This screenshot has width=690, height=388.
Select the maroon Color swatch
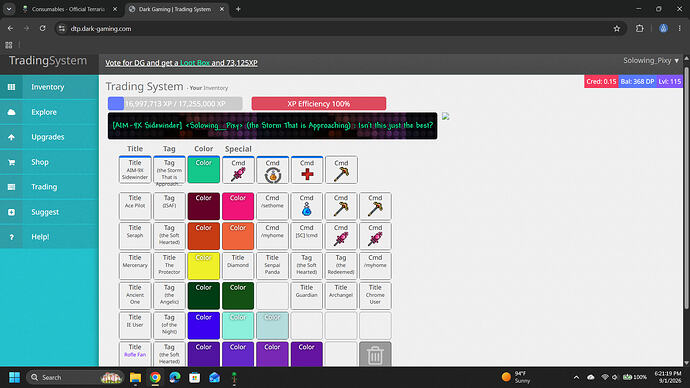point(204,206)
